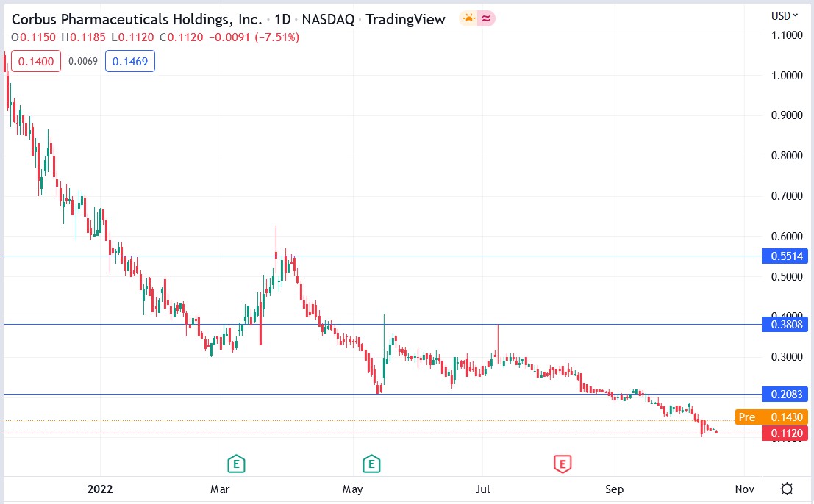Viewport: 814px width, 504px height.
Task: Select the 0.2083 support level label
Action: 787,395
